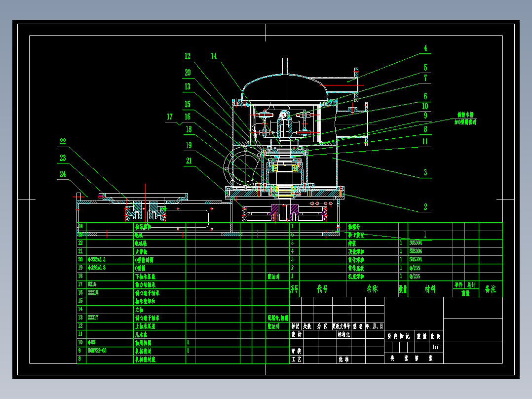Click part callout number 7 in drawing

click(425, 78)
